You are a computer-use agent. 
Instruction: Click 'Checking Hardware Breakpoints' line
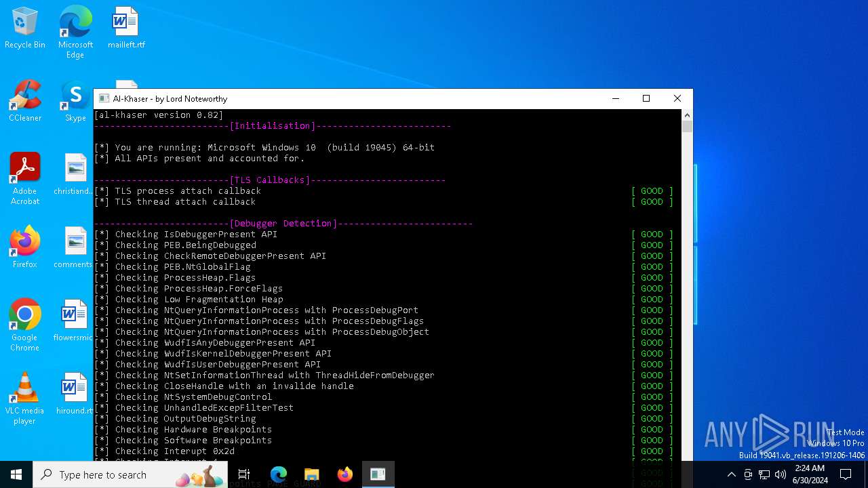pos(183,430)
